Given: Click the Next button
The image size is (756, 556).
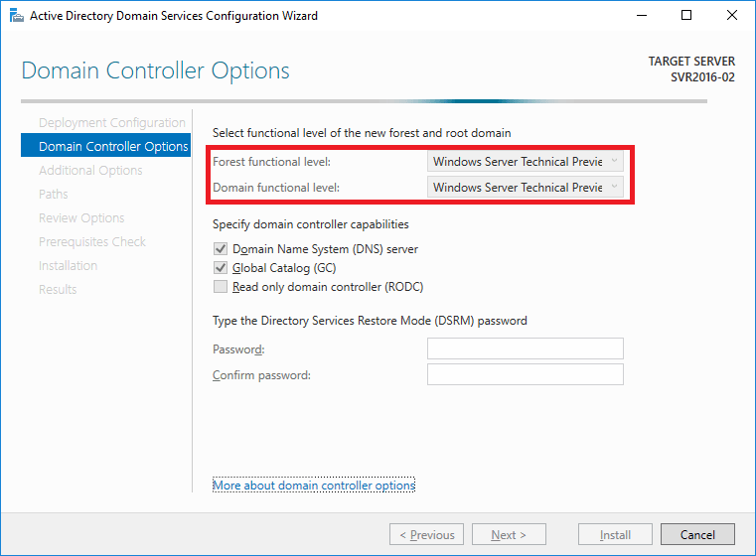Looking at the screenshot, I should point(509,534).
